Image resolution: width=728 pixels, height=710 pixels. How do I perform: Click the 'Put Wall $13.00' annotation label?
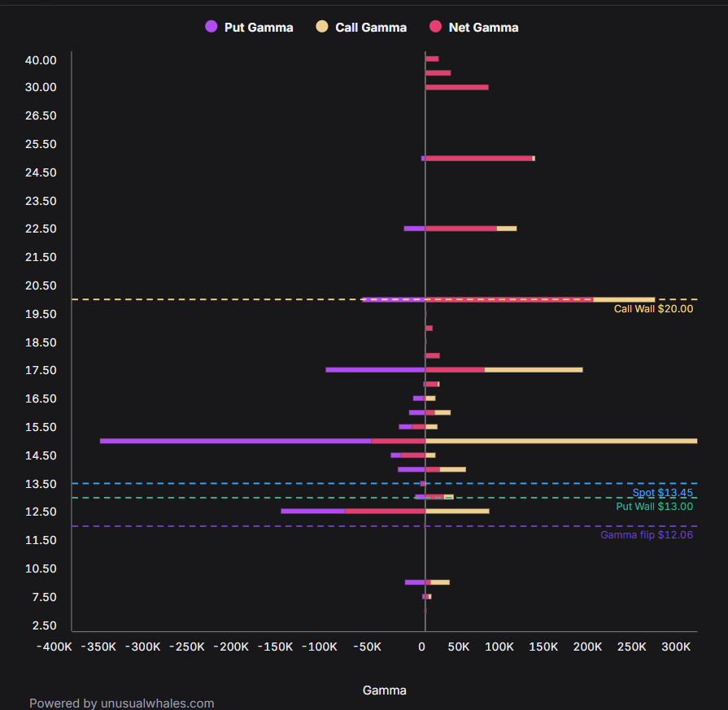(654, 506)
